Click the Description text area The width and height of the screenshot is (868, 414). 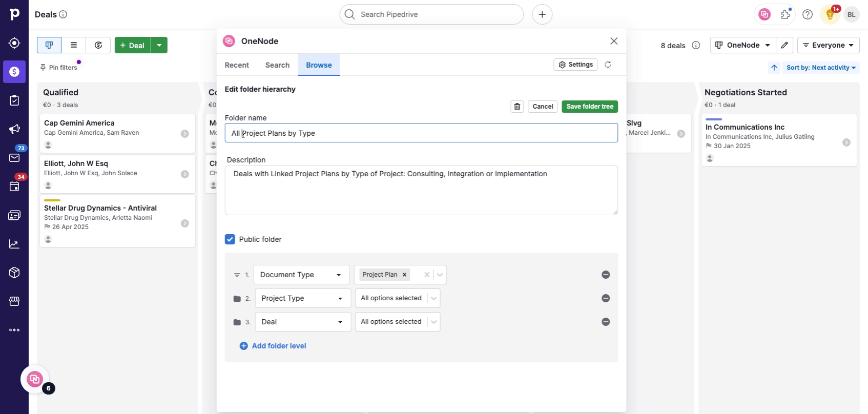click(421, 190)
